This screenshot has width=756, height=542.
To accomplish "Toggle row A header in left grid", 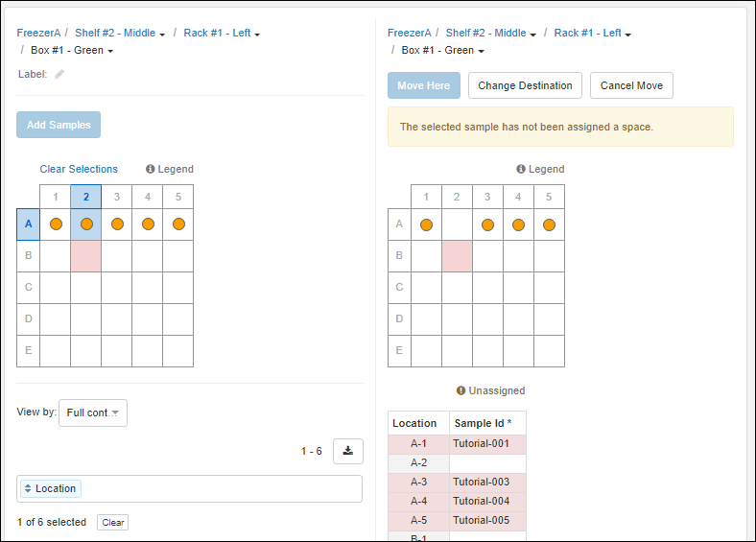I will [28, 224].
